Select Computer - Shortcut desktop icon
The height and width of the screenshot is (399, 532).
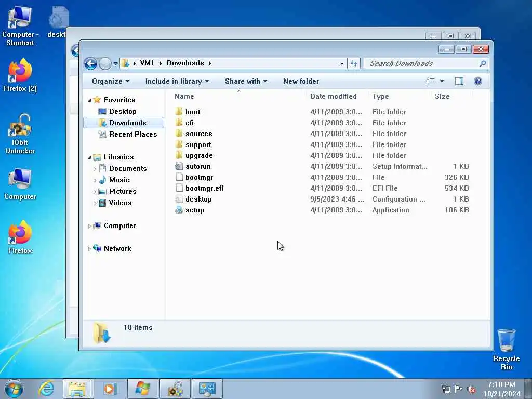[20, 26]
